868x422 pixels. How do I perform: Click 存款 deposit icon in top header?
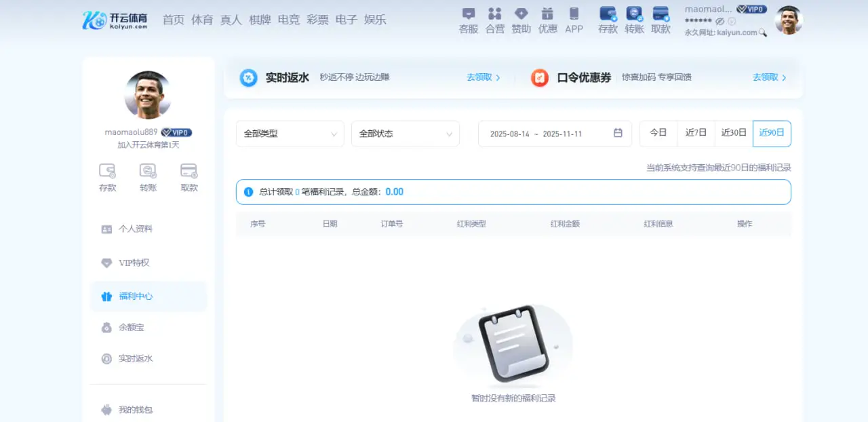pyautogui.click(x=608, y=14)
